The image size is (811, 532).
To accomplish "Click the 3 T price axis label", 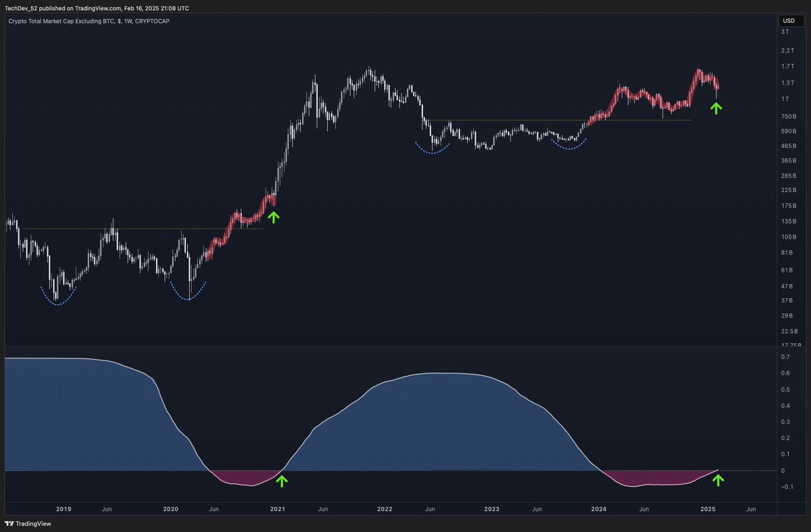I will [x=785, y=32].
